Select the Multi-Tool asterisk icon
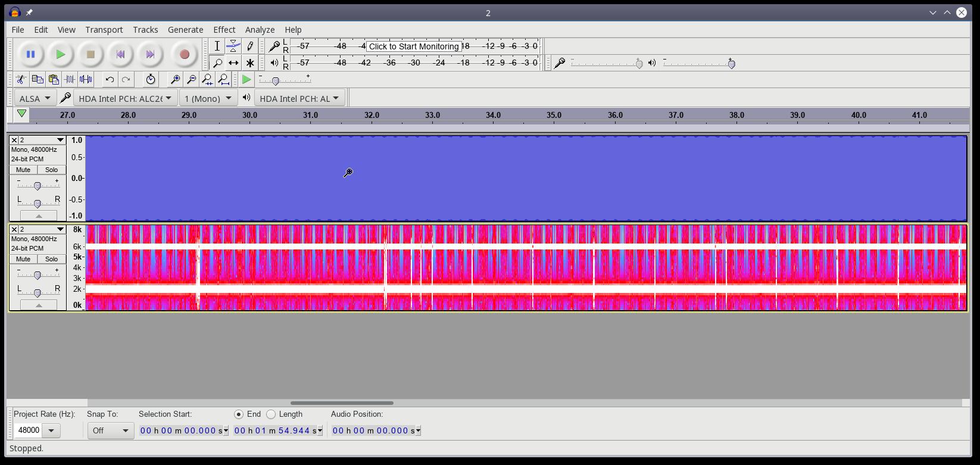This screenshot has width=980, height=465. point(250,63)
